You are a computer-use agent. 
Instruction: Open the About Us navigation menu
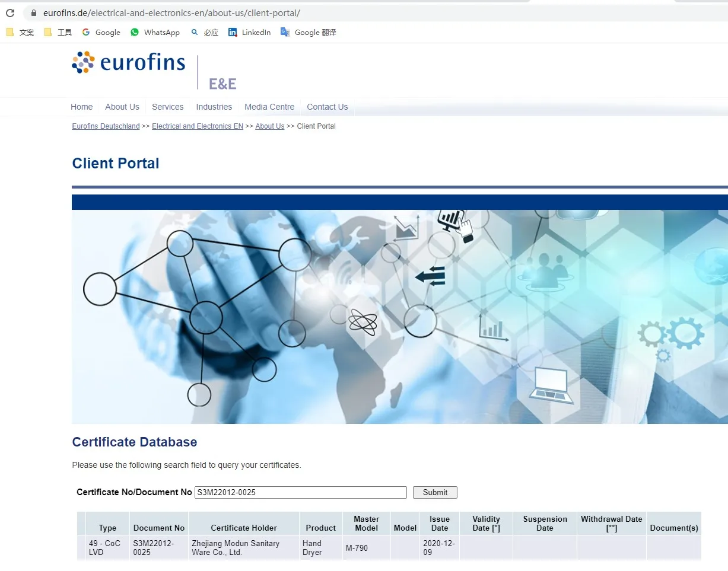[122, 107]
